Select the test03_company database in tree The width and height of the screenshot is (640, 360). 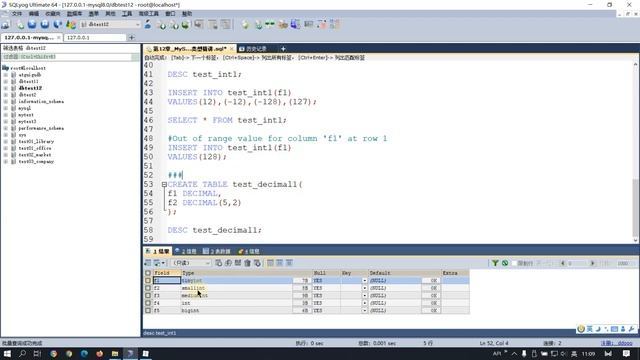pyautogui.click(x=36, y=162)
